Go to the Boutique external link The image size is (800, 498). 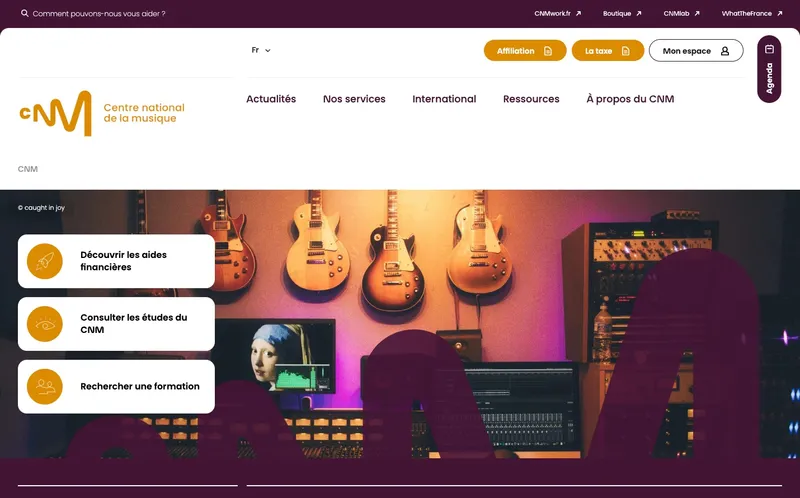(x=622, y=14)
